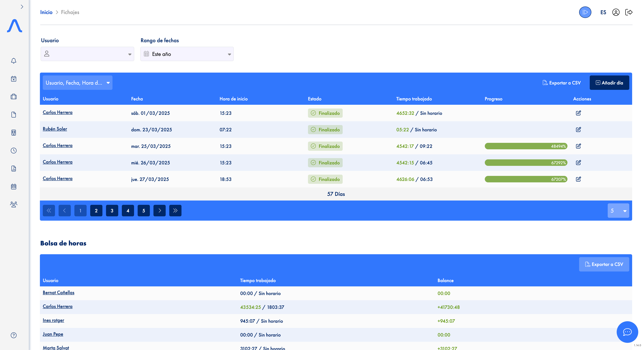Open the column selector dropdown
The image size is (644, 350).
pyautogui.click(x=77, y=83)
